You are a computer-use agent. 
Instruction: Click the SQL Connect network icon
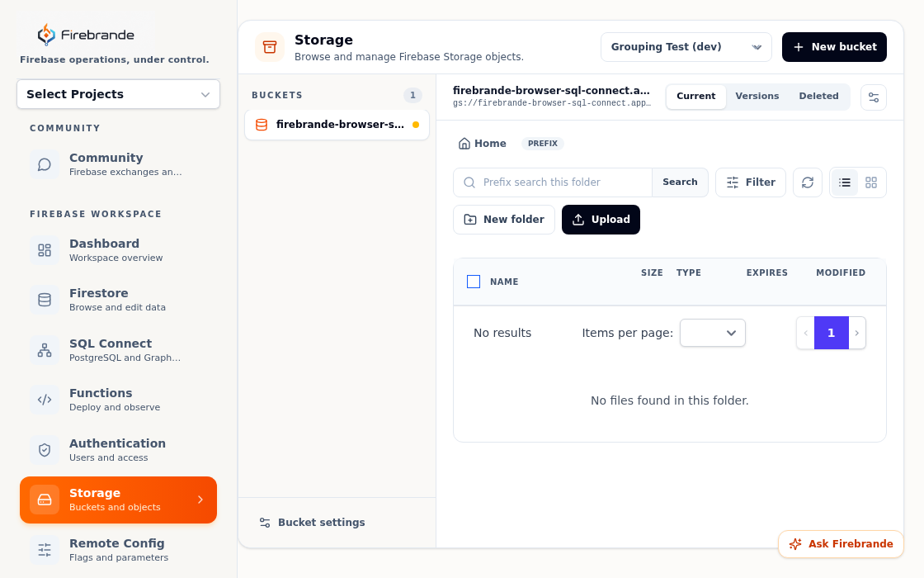[45, 350]
